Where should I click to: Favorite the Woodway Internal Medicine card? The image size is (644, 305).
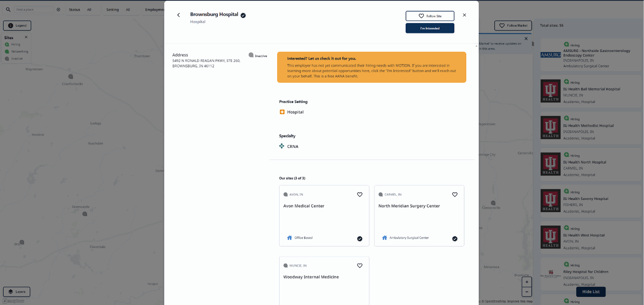point(359,265)
